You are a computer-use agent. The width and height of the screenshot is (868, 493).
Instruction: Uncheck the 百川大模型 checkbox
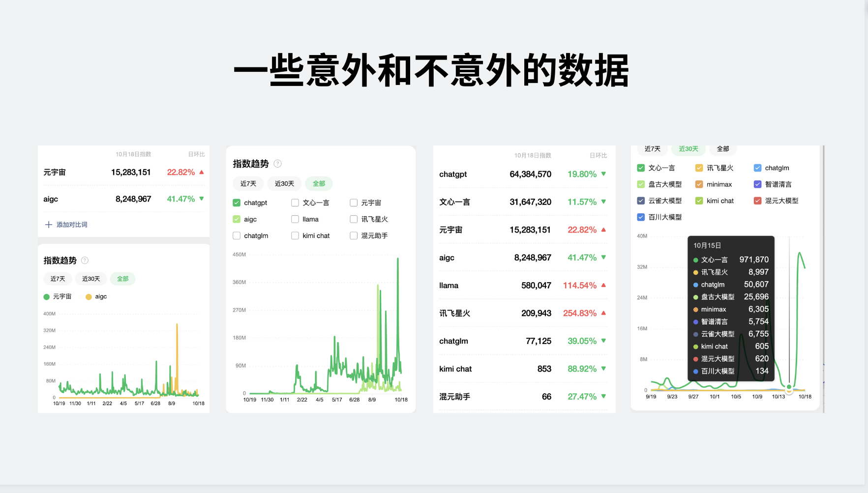click(641, 217)
